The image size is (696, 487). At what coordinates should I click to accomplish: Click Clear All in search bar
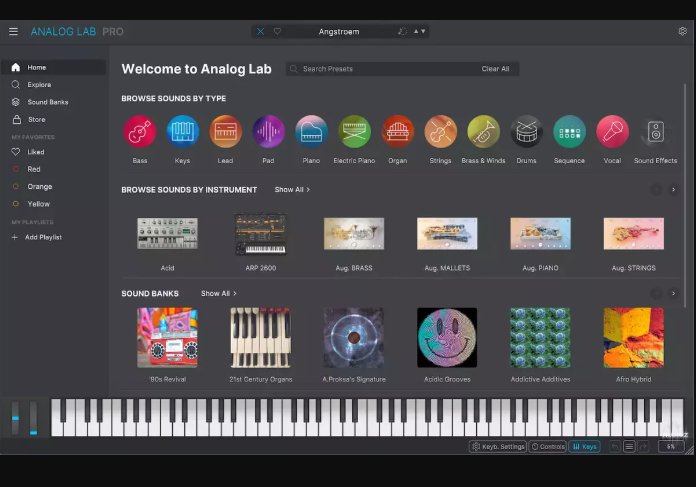(x=495, y=69)
